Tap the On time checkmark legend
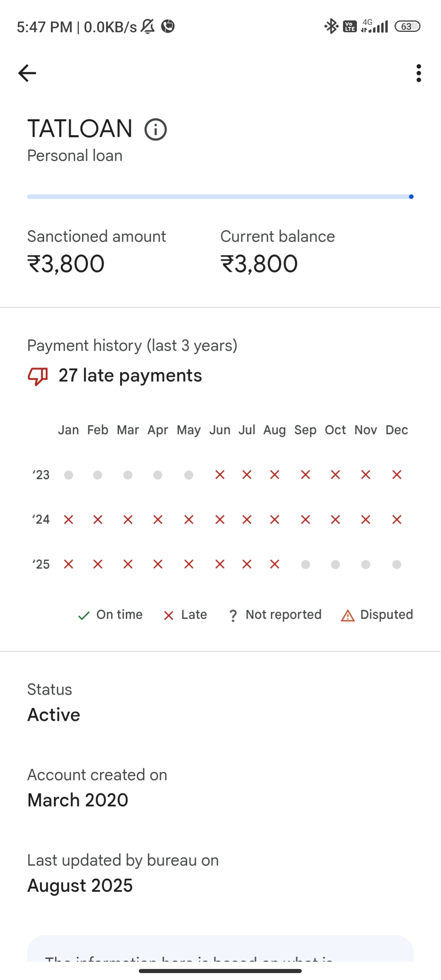Image resolution: width=441 pixels, height=980 pixels. [x=84, y=615]
